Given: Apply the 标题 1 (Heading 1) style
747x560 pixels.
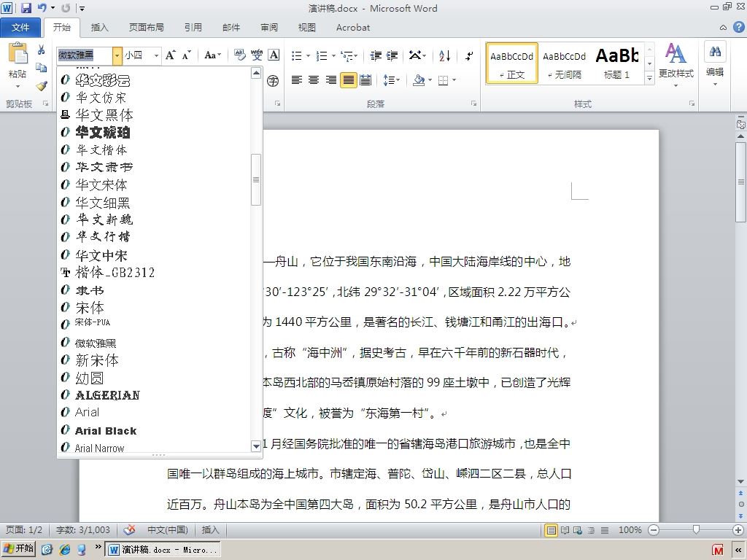Looking at the screenshot, I should pyautogui.click(x=617, y=63).
